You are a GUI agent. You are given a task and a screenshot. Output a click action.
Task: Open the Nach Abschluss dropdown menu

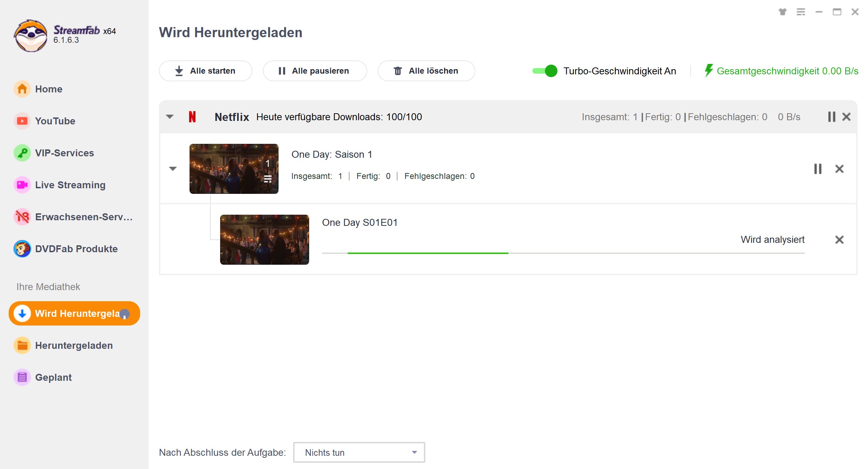pos(358,452)
